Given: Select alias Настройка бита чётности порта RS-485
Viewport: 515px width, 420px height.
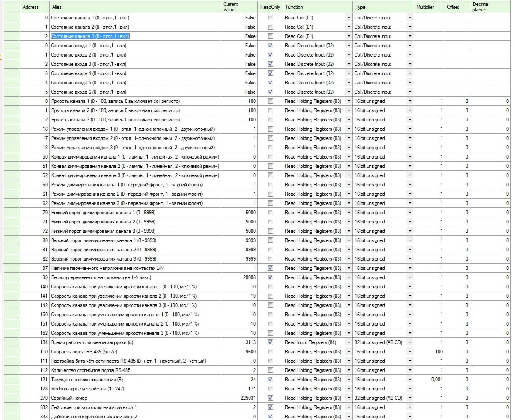Looking at the screenshot, I should [x=135, y=361].
